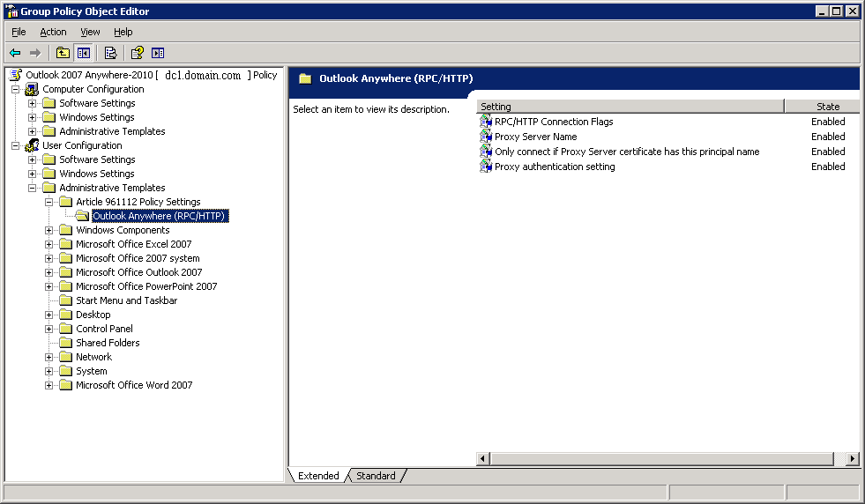Click the Network folder icon
Viewport: 865px width, 504px height.
[x=65, y=357]
